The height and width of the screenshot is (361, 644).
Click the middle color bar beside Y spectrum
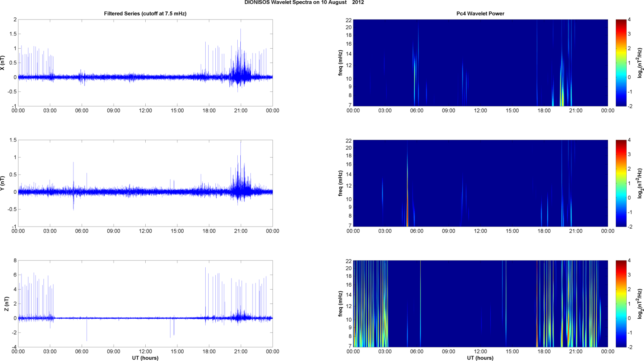621,183
